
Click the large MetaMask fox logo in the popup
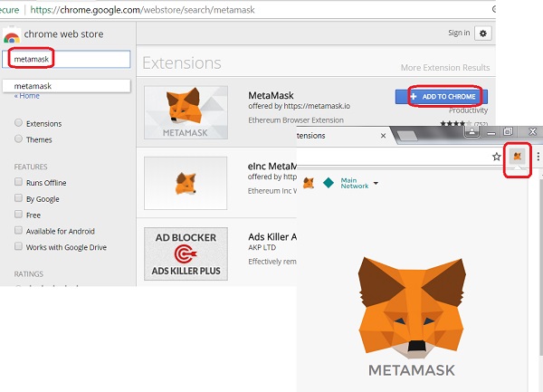coord(412,308)
